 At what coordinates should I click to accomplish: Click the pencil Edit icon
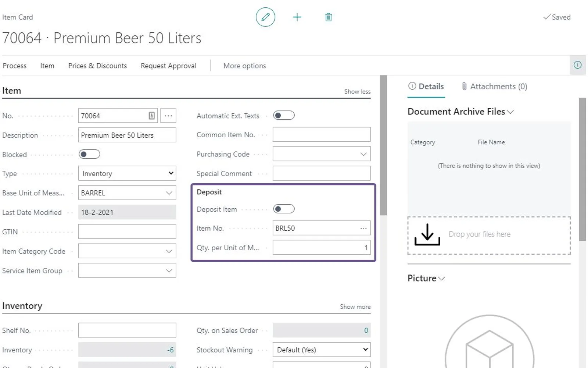(x=265, y=17)
